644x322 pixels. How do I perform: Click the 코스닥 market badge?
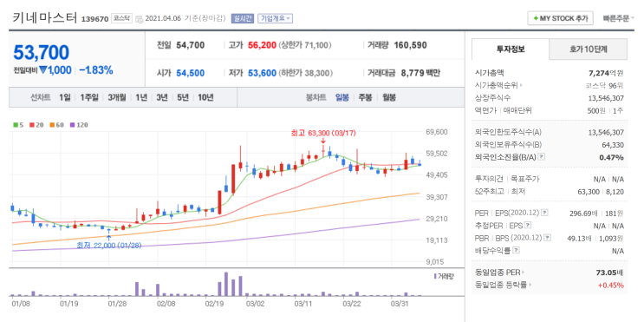[122, 18]
